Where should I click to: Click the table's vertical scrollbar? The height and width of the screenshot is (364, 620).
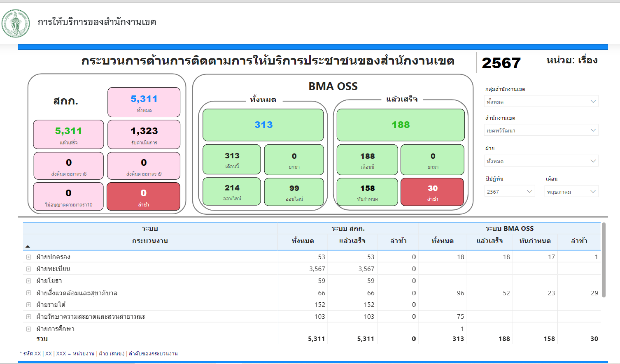tap(604, 260)
